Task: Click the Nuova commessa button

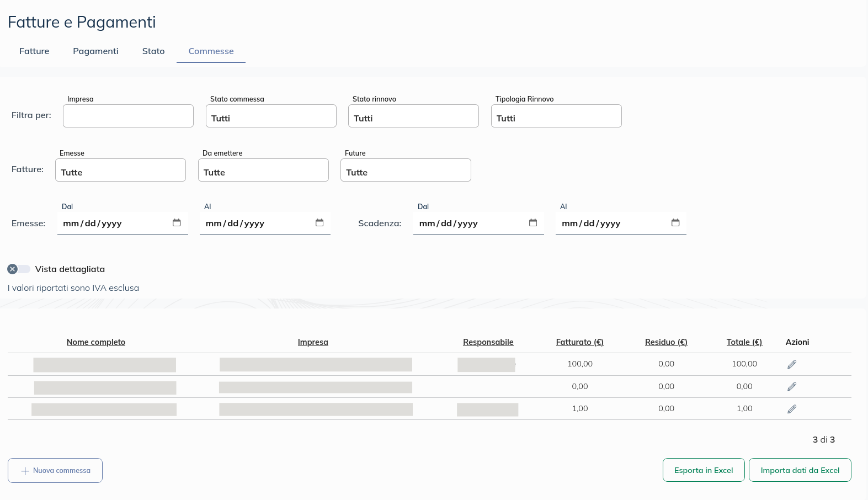Action: point(55,471)
